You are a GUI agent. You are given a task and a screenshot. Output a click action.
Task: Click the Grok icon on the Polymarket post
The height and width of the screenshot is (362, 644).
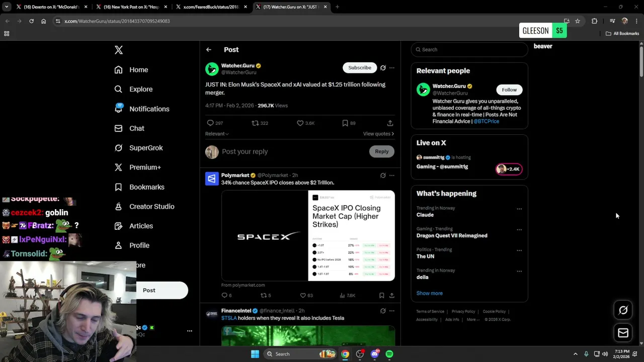pos(383,175)
